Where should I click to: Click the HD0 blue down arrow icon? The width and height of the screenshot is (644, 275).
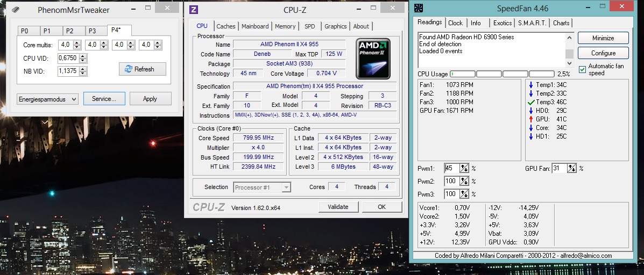[x=531, y=111]
